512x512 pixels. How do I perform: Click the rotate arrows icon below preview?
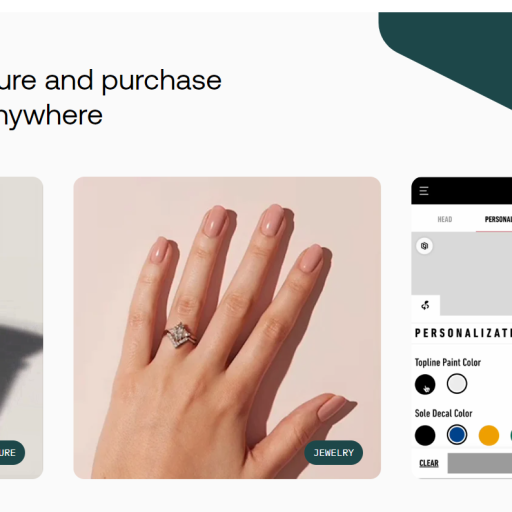coord(425,305)
